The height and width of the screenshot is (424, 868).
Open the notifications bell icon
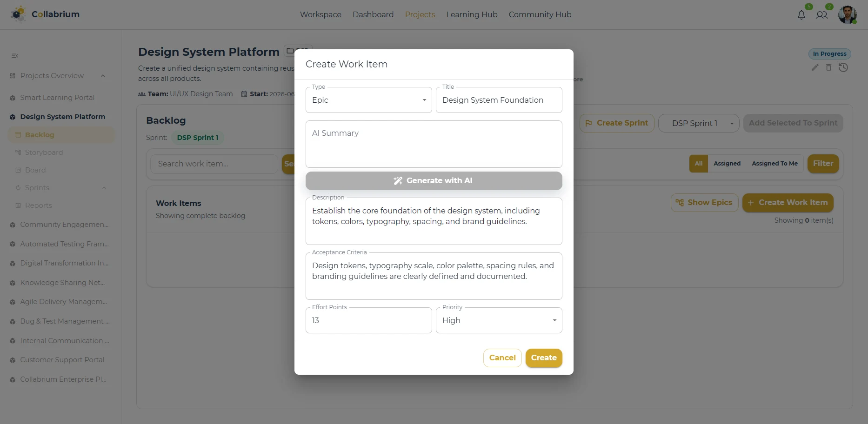point(801,15)
